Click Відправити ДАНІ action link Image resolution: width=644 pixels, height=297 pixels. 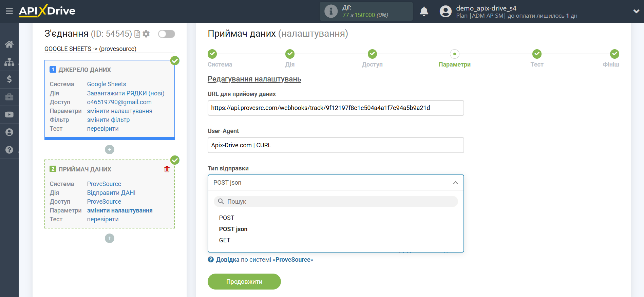pos(111,193)
